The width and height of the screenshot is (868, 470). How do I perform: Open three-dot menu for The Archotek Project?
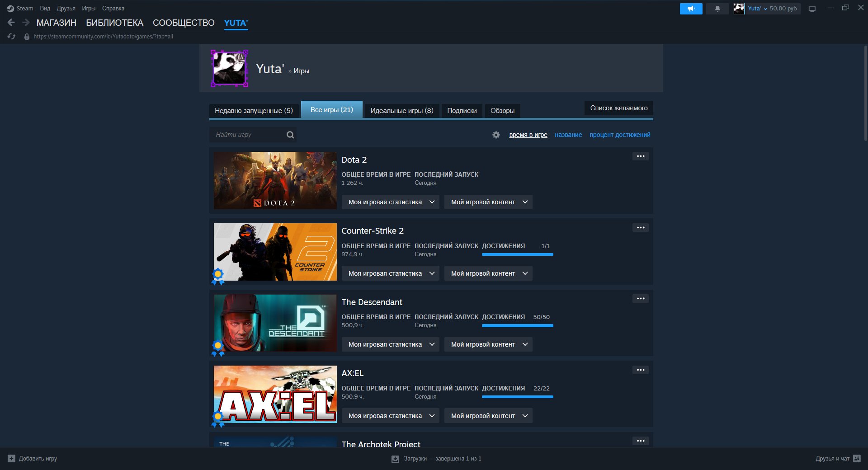click(x=641, y=441)
